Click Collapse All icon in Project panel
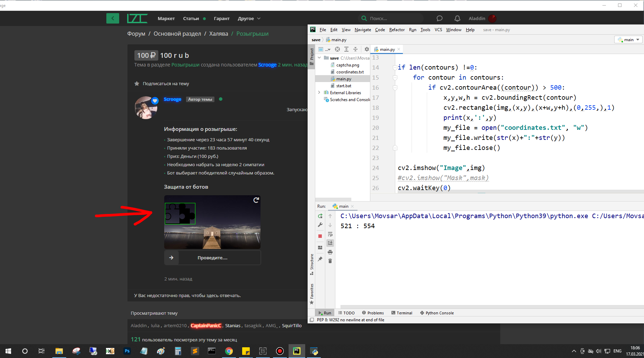 (355, 50)
